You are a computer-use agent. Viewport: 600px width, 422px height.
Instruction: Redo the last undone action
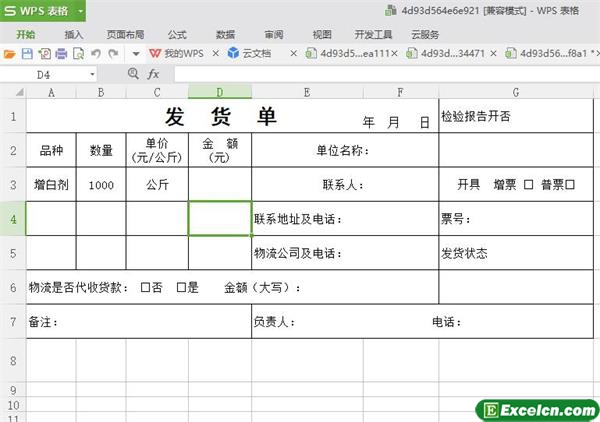[x=113, y=54]
